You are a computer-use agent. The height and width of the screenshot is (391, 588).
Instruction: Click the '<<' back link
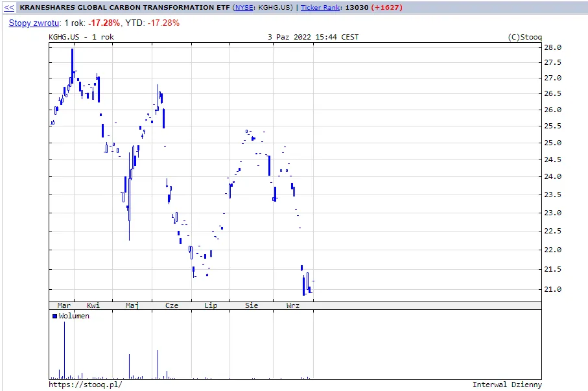point(9,8)
